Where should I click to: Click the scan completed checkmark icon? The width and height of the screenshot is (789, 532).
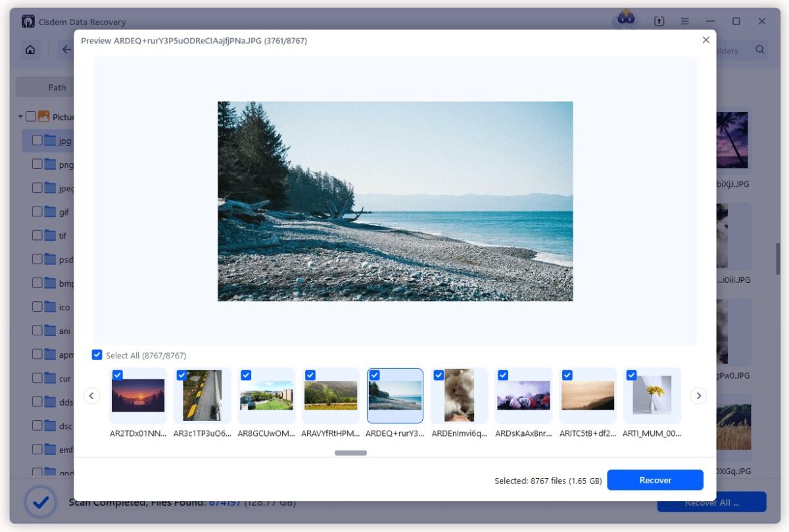(x=41, y=502)
